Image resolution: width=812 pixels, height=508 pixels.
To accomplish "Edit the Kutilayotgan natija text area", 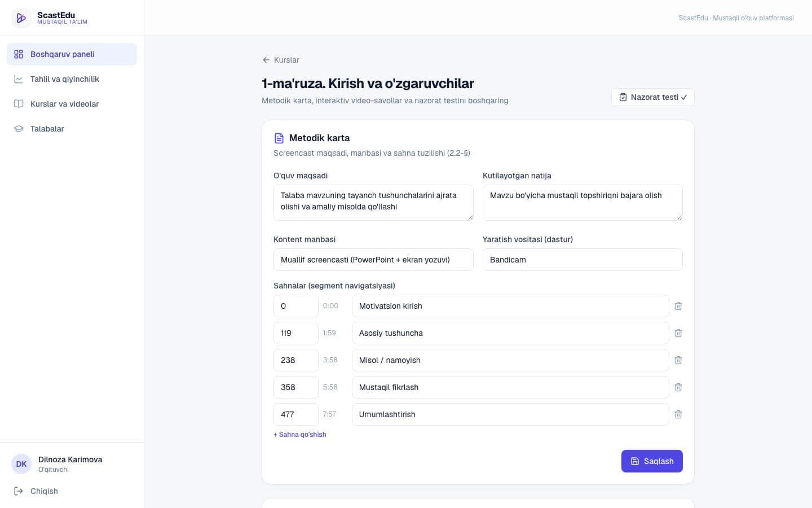I will click(x=582, y=203).
